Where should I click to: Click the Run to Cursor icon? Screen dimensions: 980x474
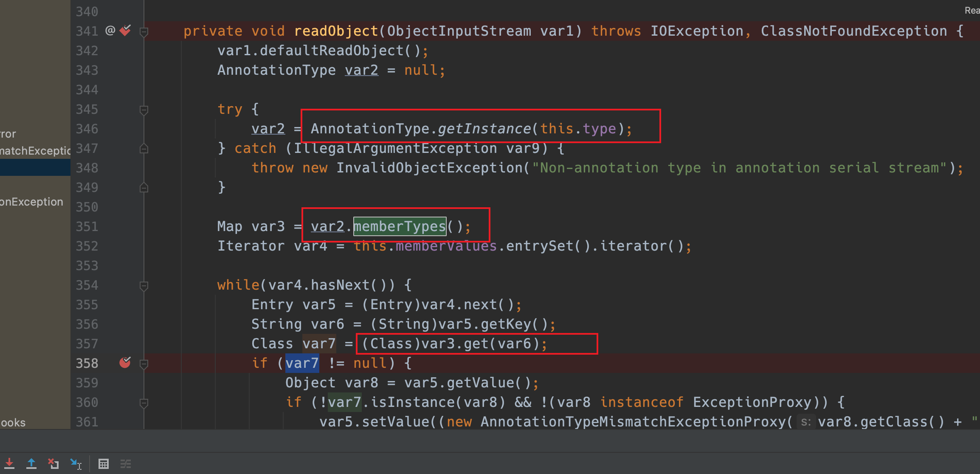pos(76,463)
